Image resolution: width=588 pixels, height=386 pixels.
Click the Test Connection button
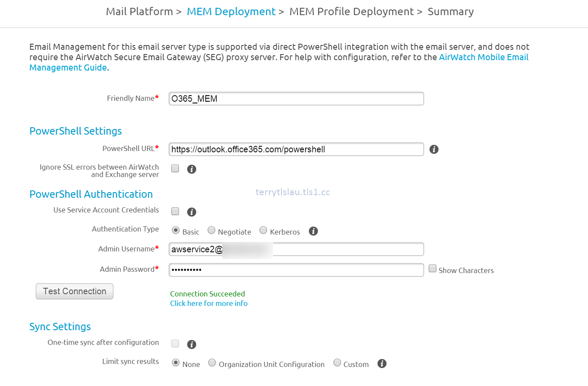point(74,291)
